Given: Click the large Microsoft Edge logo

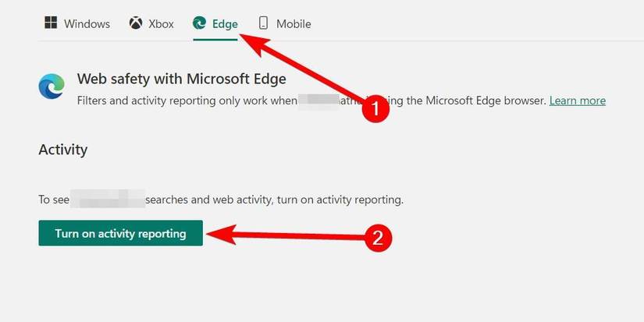Looking at the screenshot, I should tap(52, 87).
